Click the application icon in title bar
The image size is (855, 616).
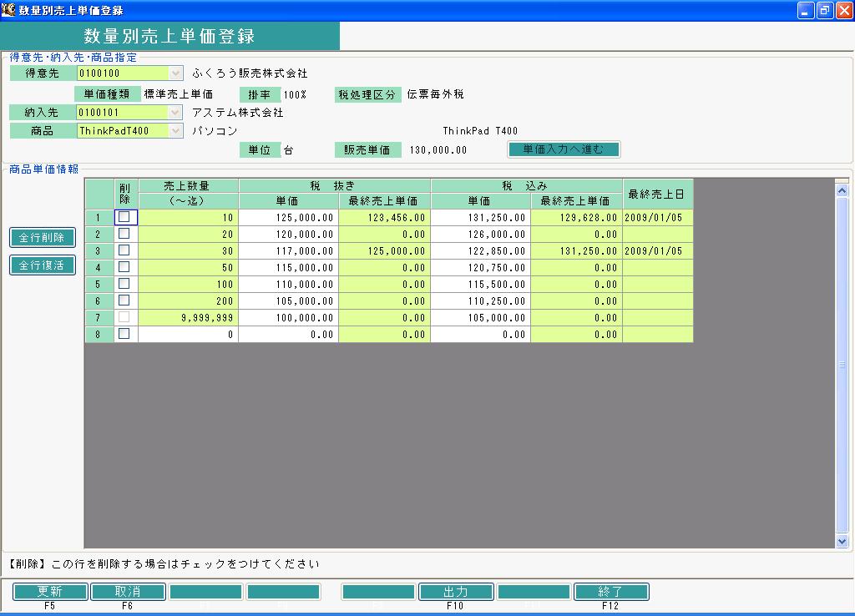click(x=8, y=9)
